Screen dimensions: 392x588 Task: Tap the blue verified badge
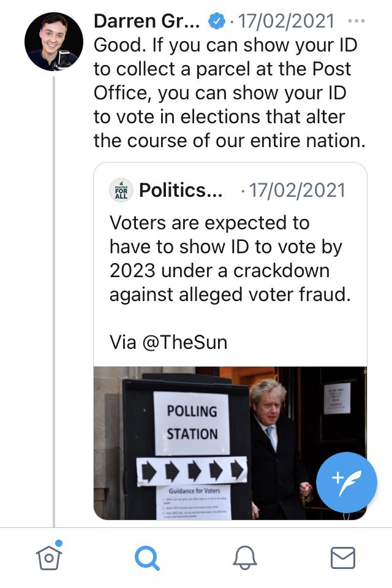pyautogui.click(x=217, y=21)
